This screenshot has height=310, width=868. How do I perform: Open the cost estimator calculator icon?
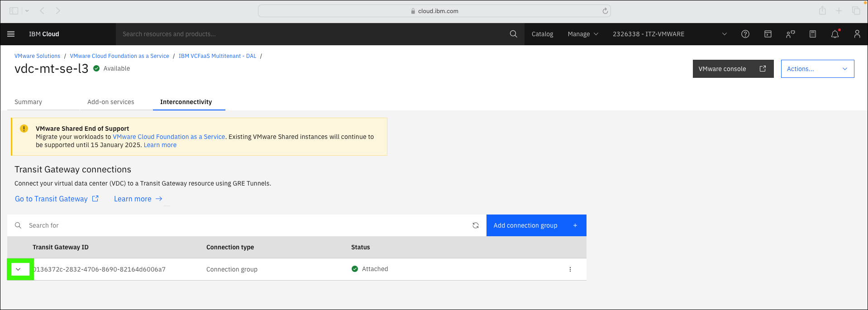813,34
